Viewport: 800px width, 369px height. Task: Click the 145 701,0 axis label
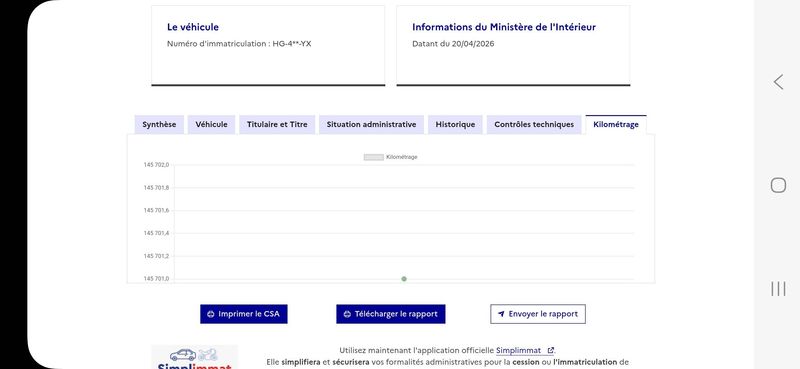pyautogui.click(x=156, y=279)
